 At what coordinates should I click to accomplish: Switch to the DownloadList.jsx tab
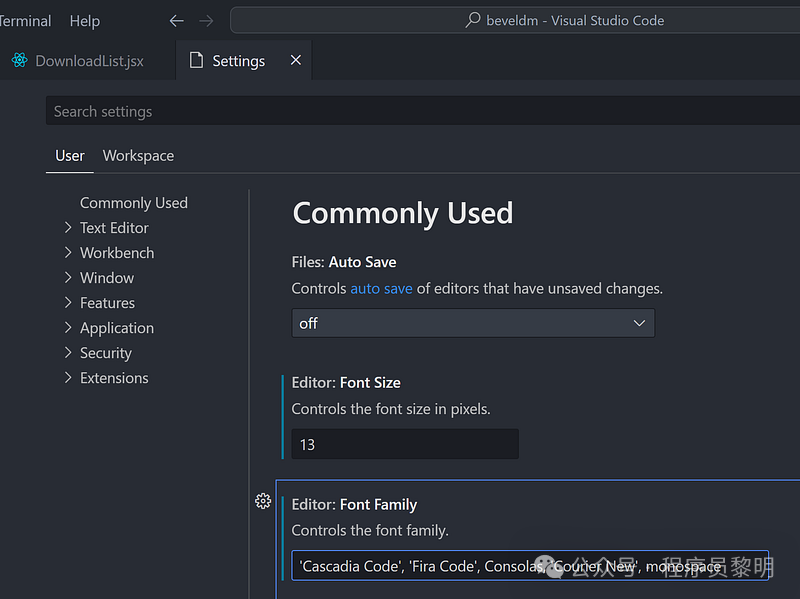(x=88, y=61)
